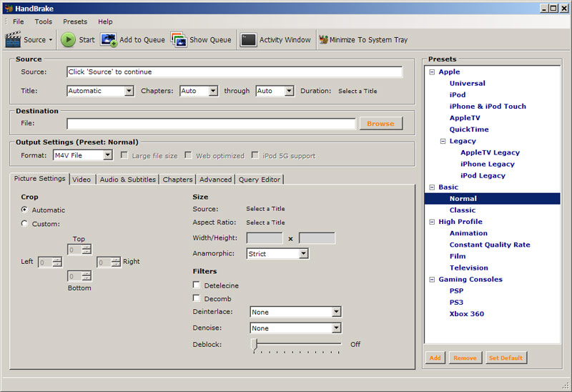Enable the Decomb filter checkbox
Viewport: 572px width, 392px height.
click(197, 298)
